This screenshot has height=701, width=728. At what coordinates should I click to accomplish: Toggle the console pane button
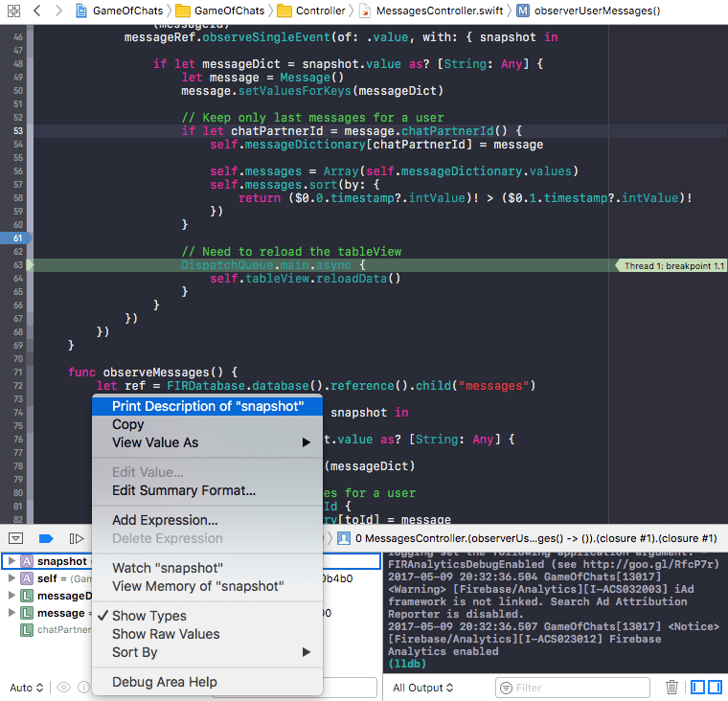point(715,687)
